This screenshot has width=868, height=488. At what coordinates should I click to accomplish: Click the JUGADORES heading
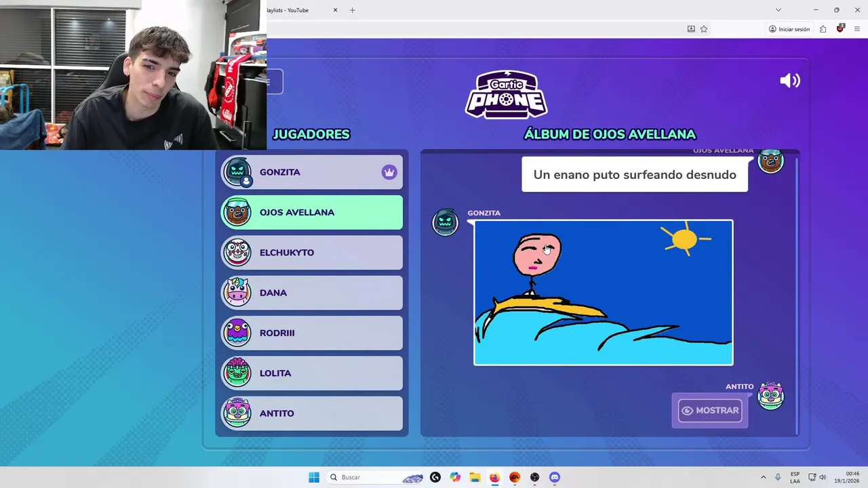click(311, 134)
